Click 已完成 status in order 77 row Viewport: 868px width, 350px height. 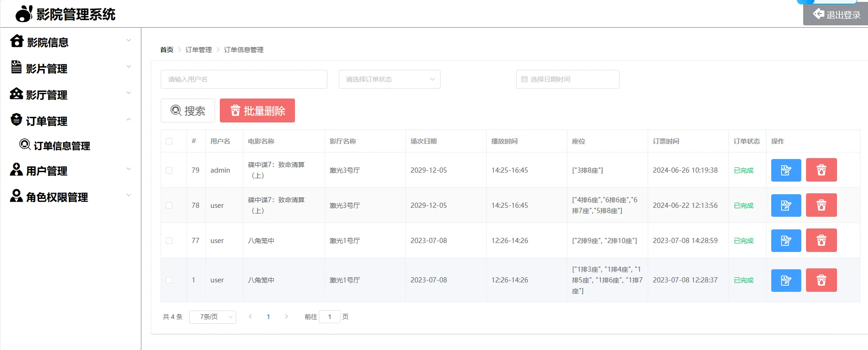(x=744, y=241)
